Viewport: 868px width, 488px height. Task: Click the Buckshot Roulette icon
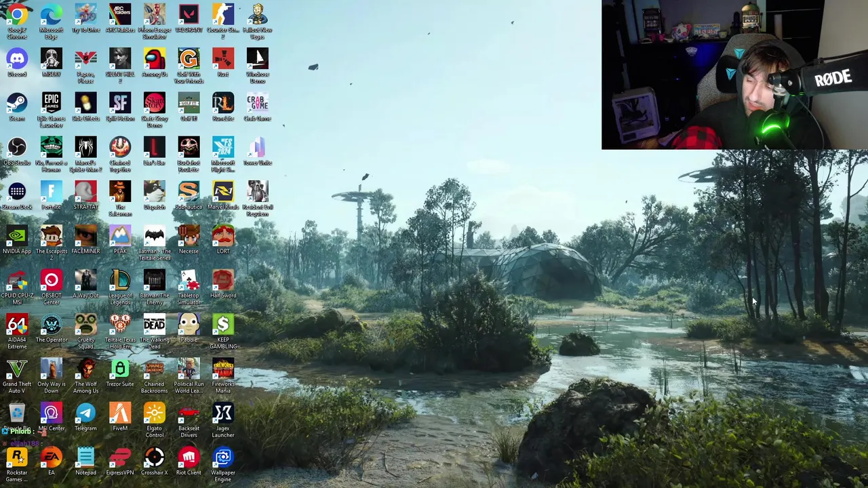click(189, 155)
